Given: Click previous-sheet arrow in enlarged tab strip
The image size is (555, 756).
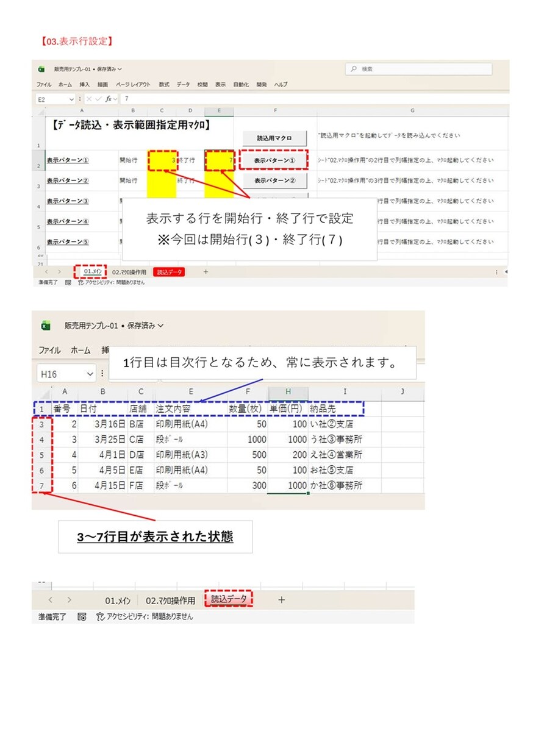Looking at the screenshot, I should tap(50, 600).
